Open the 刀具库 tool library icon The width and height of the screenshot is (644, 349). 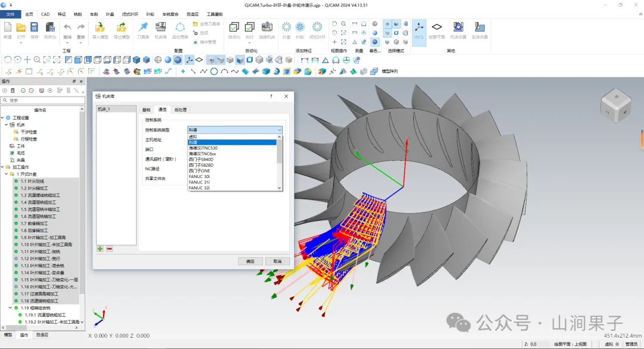pos(143,31)
